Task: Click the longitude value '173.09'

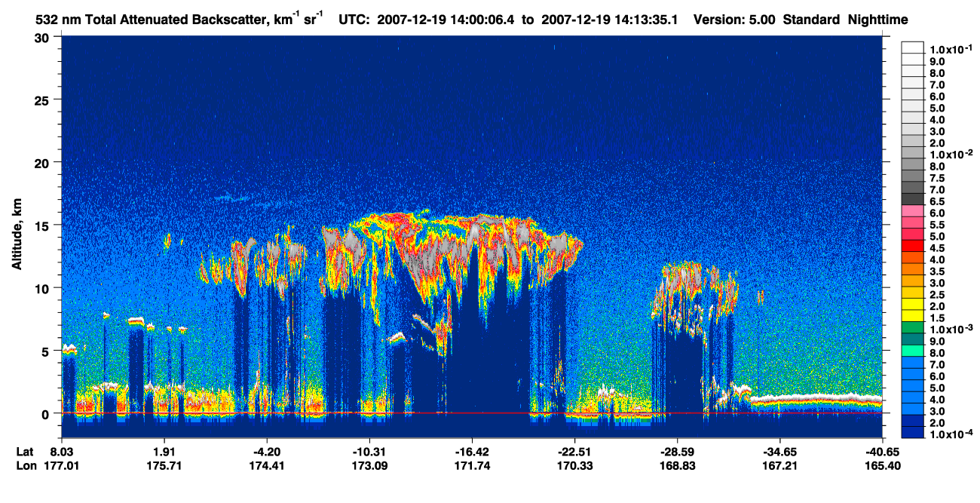Action: tap(369, 466)
